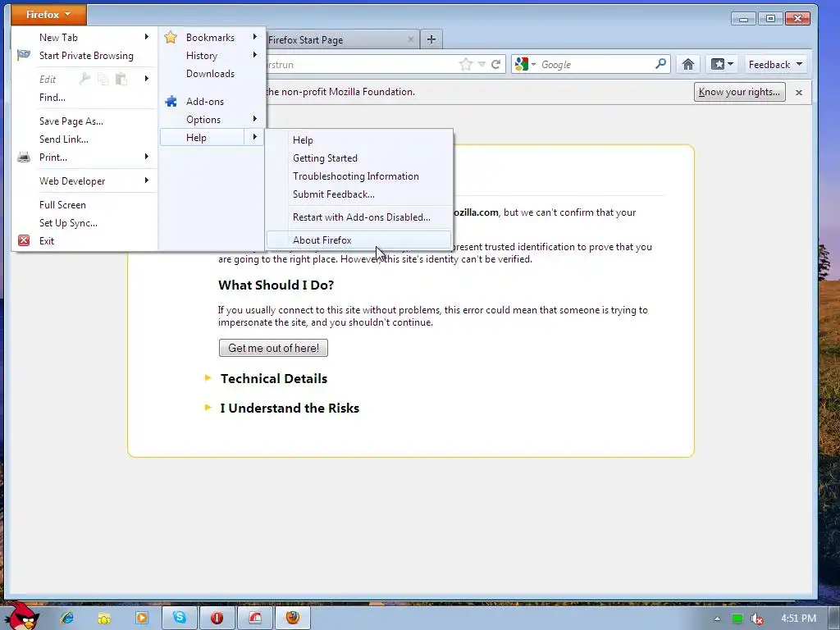
Task: Open a new tab with plus button
Action: 431,39
